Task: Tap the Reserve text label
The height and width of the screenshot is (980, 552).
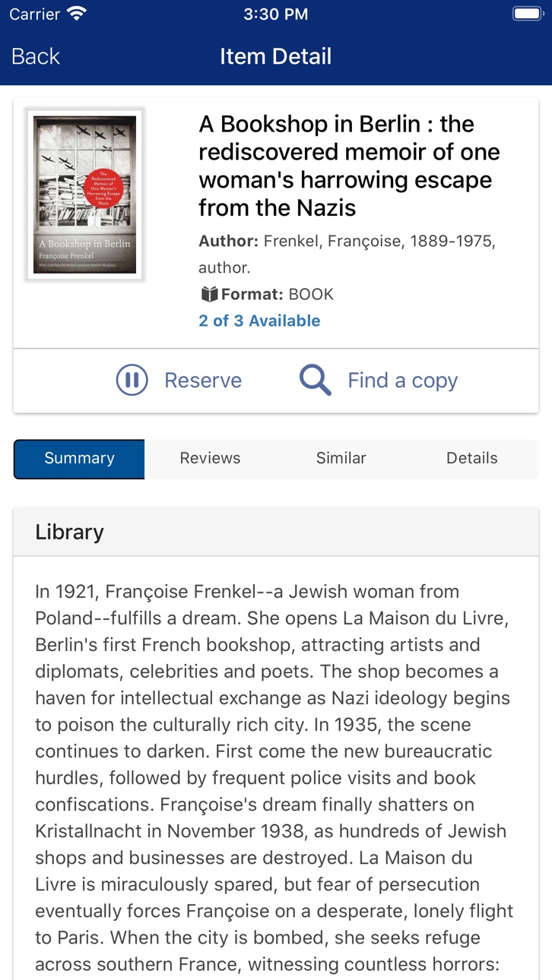Action: [203, 380]
